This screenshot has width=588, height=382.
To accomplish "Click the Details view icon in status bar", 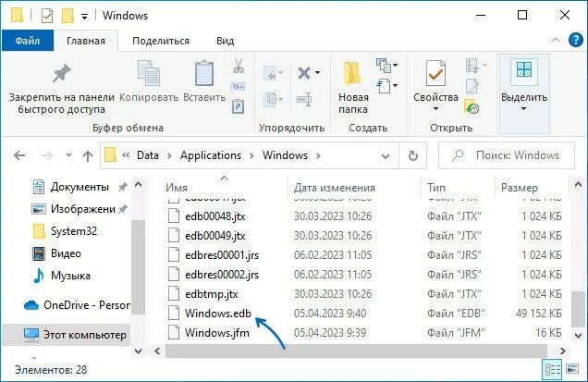I will coord(552,370).
